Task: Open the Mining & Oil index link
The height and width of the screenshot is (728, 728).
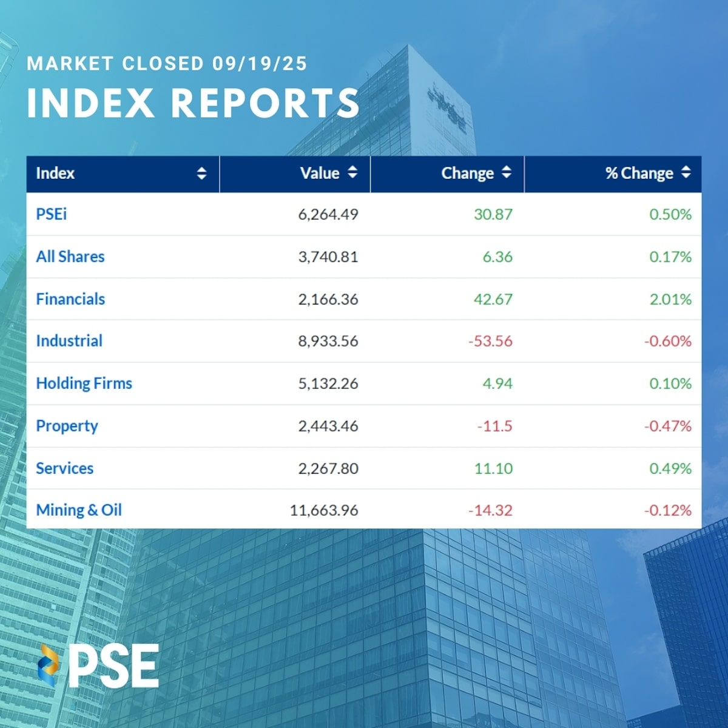Action: [x=79, y=510]
